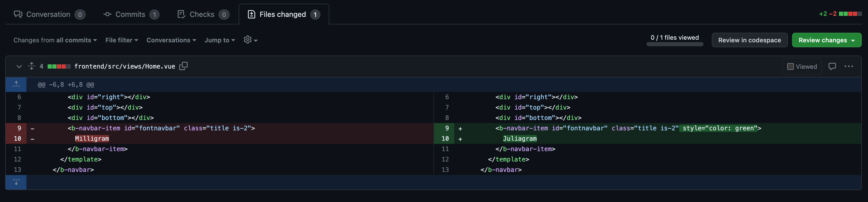Open the three-dot file options menu

[x=849, y=66]
